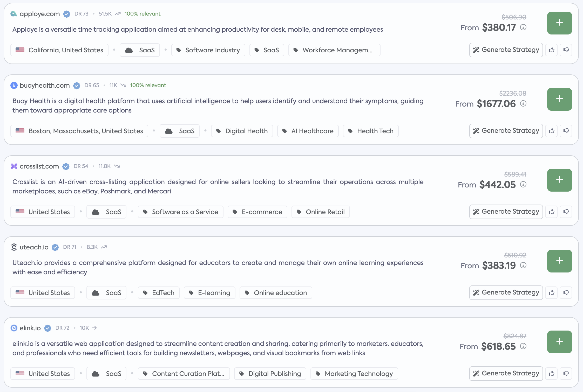Click thumbs down for crosslist.com listing
The image size is (583, 392).
tap(566, 212)
